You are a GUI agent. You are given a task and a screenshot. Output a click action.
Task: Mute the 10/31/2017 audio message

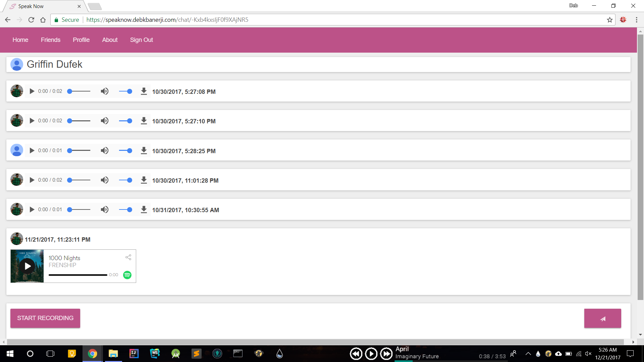105,209
